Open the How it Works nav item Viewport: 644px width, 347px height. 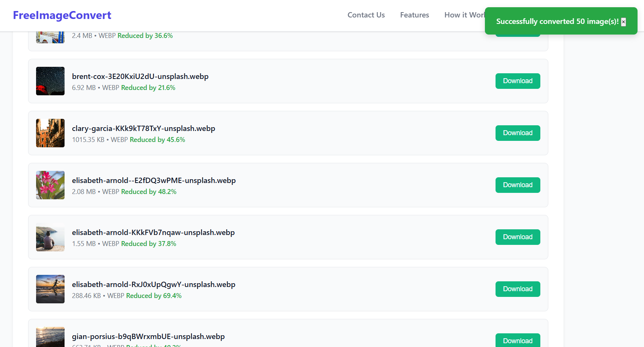[465, 15]
